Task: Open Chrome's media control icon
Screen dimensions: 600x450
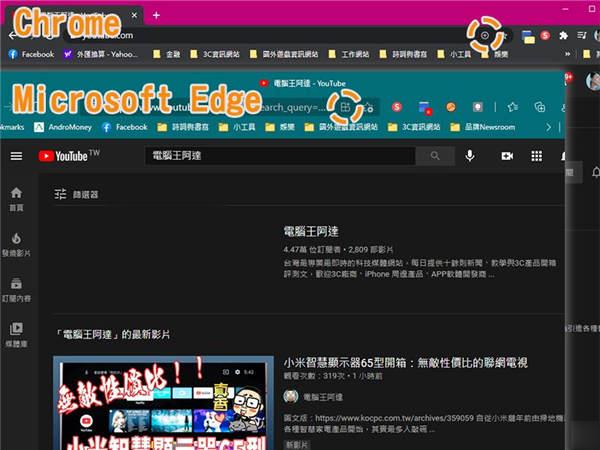Action: [x=582, y=36]
